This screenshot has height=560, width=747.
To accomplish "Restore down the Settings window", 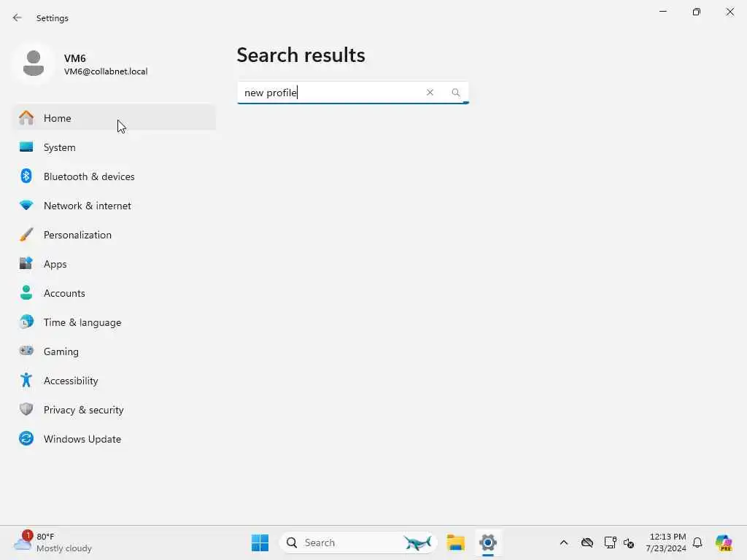I will [697, 12].
